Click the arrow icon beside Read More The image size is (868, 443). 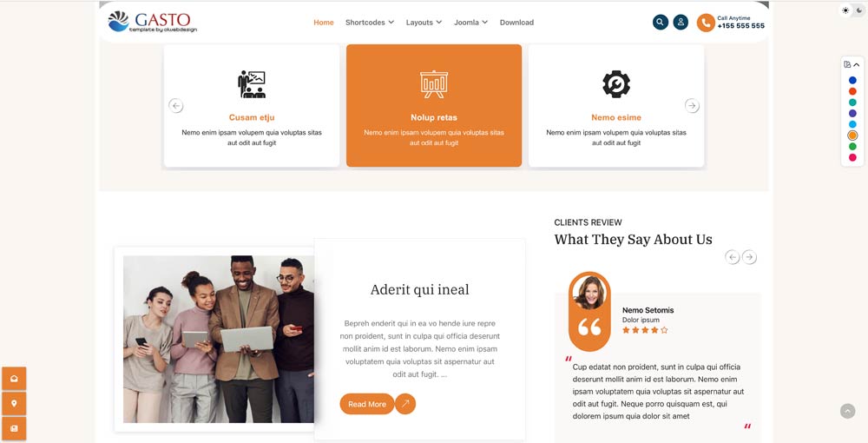pyautogui.click(x=405, y=404)
